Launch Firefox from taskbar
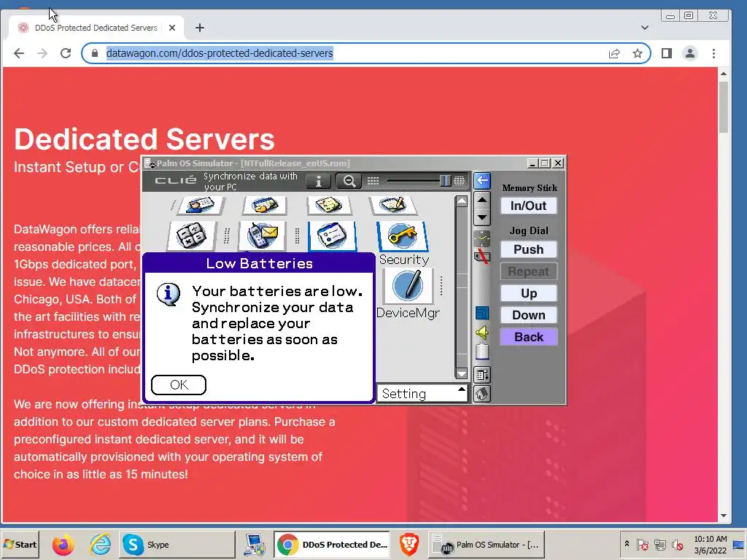 tap(63, 545)
